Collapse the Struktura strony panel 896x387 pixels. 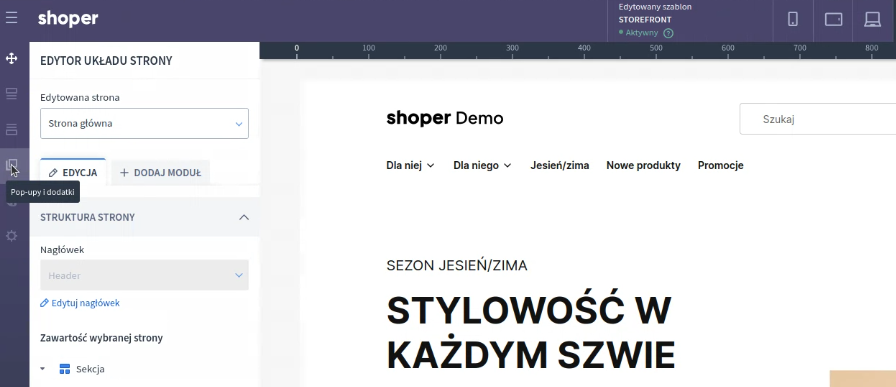tap(244, 217)
